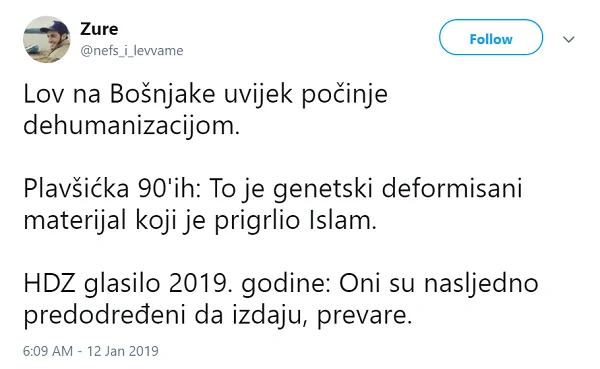This screenshot has width=600, height=369.
Task: Click the word dehumanizacijom
Action: pyautogui.click(x=131, y=126)
